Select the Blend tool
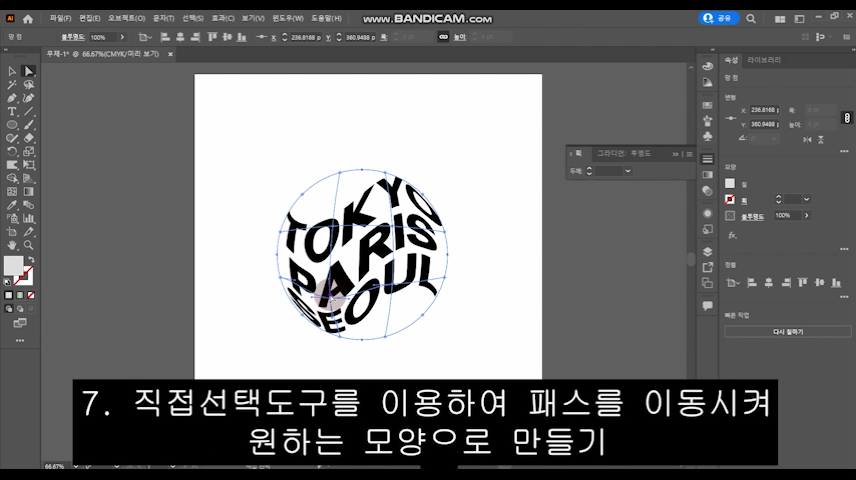 click(x=28, y=205)
